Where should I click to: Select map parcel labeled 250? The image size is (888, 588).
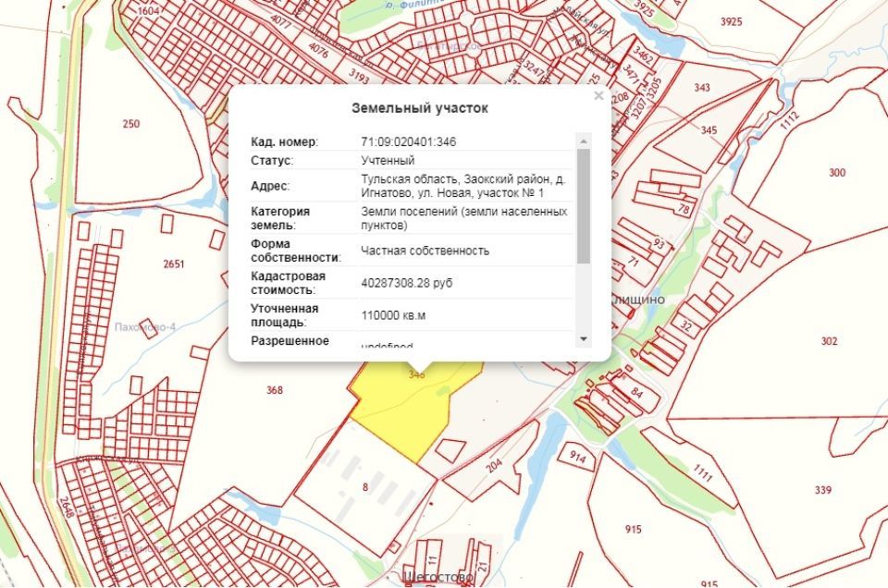[130, 123]
